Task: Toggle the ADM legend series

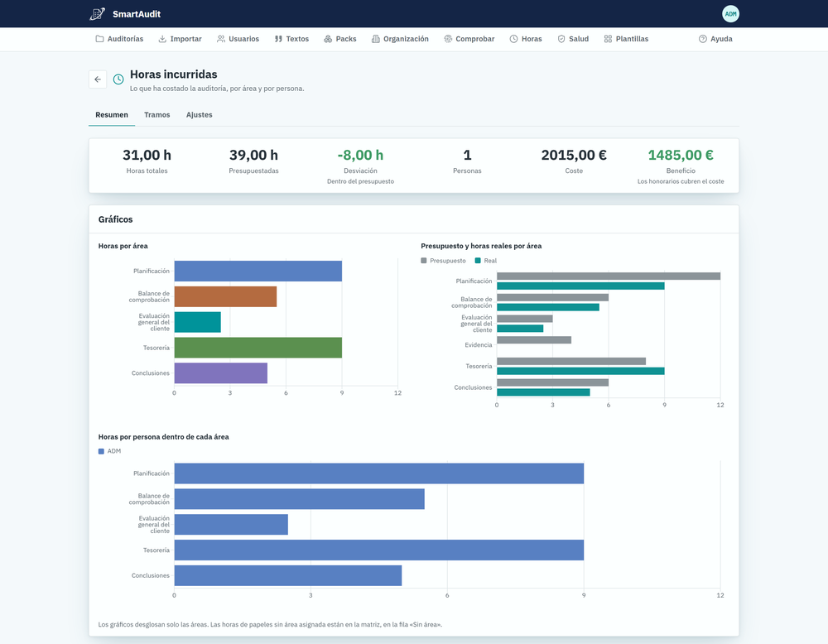Action: (110, 451)
